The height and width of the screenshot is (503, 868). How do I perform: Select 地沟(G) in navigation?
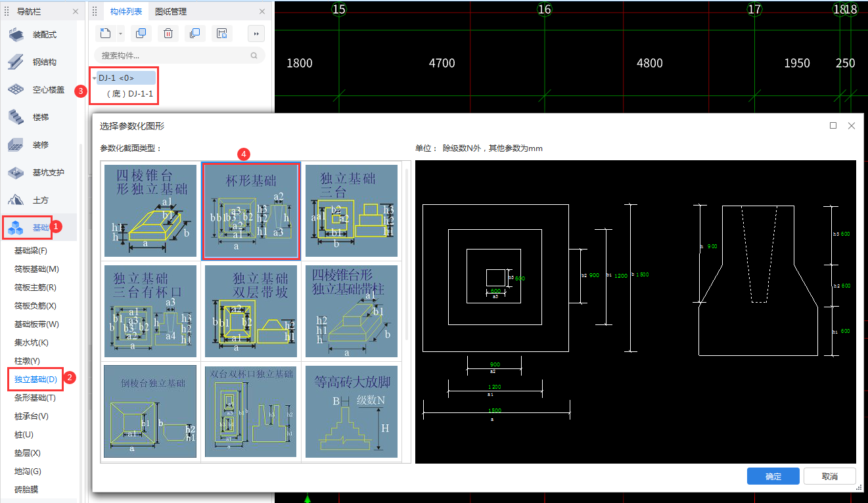(x=28, y=471)
